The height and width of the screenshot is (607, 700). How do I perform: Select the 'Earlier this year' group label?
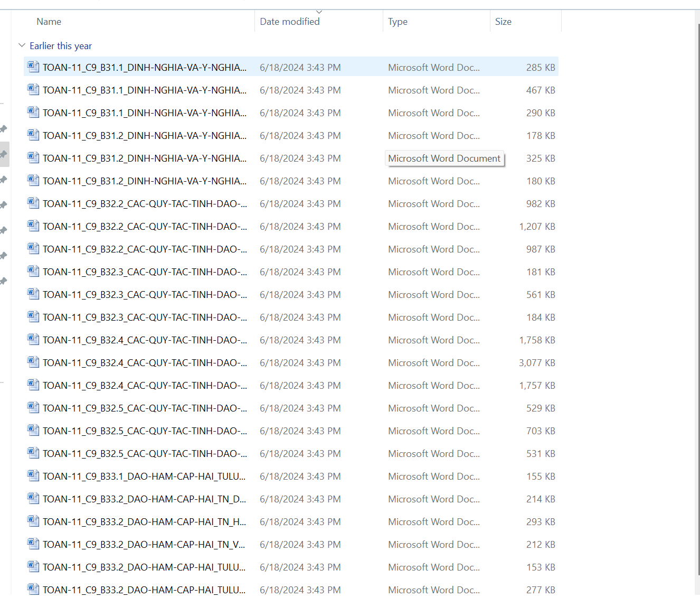point(61,46)
